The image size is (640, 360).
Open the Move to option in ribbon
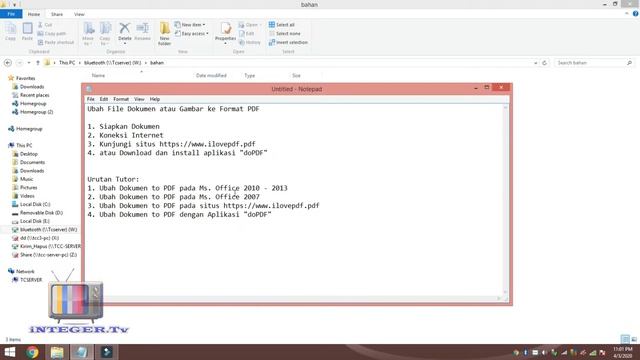[88, 34]
